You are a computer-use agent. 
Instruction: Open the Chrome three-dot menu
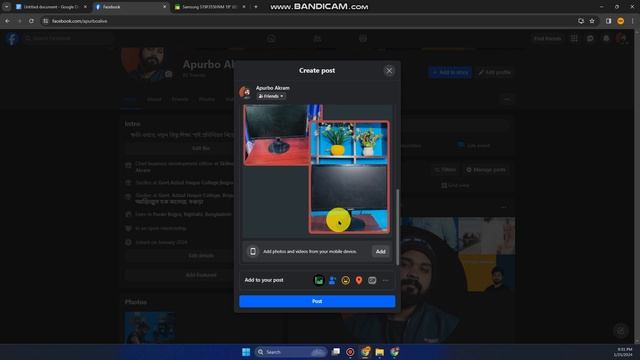(632, 21)
